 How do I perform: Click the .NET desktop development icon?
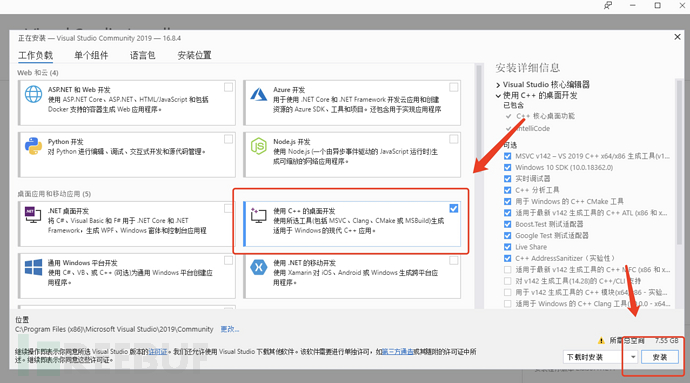(x=33, y=214)
